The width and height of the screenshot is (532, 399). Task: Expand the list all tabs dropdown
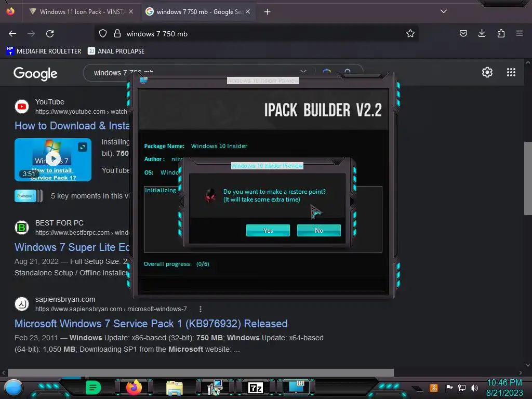click(444, 11)
